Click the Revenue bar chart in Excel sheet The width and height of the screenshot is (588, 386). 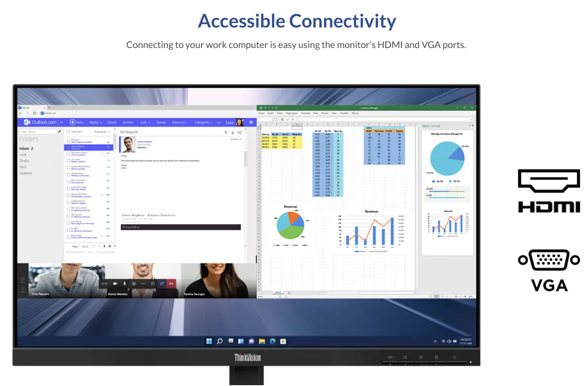[x=371, y=231]
